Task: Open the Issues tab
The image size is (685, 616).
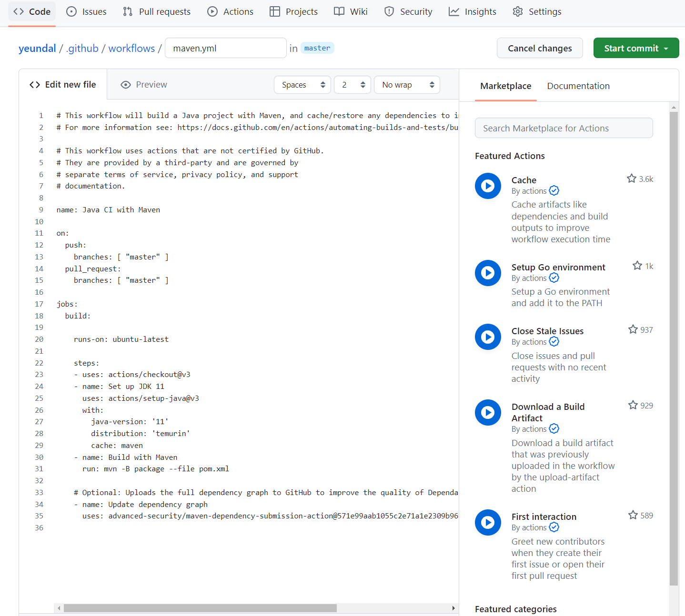Action: (86, 12)
